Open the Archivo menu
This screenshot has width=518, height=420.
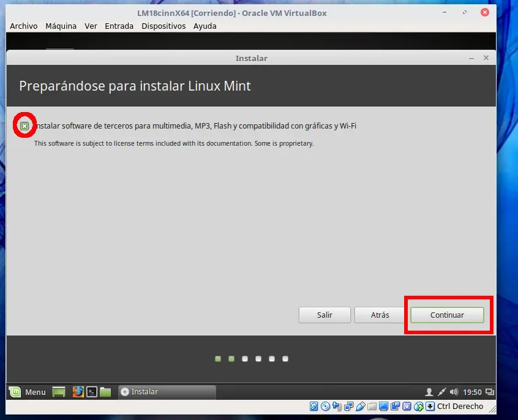pyautogui.click(x=24, y=26)
